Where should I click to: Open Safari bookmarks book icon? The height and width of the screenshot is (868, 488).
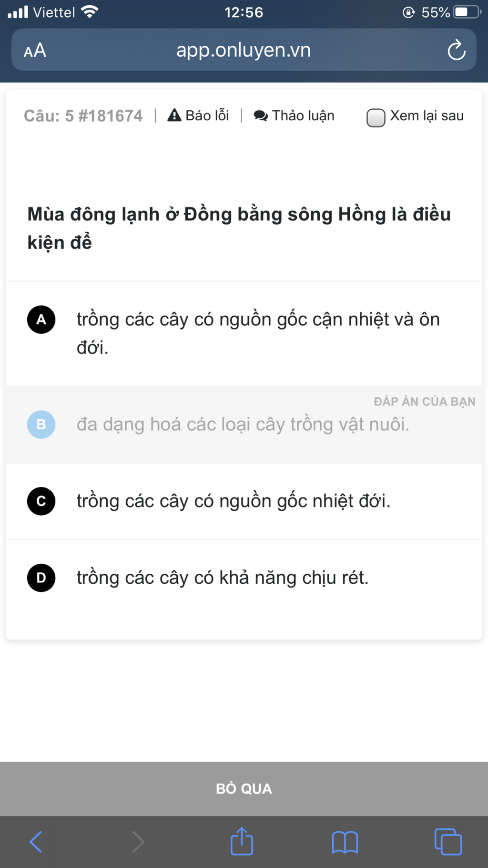click(x=345, y=842)
